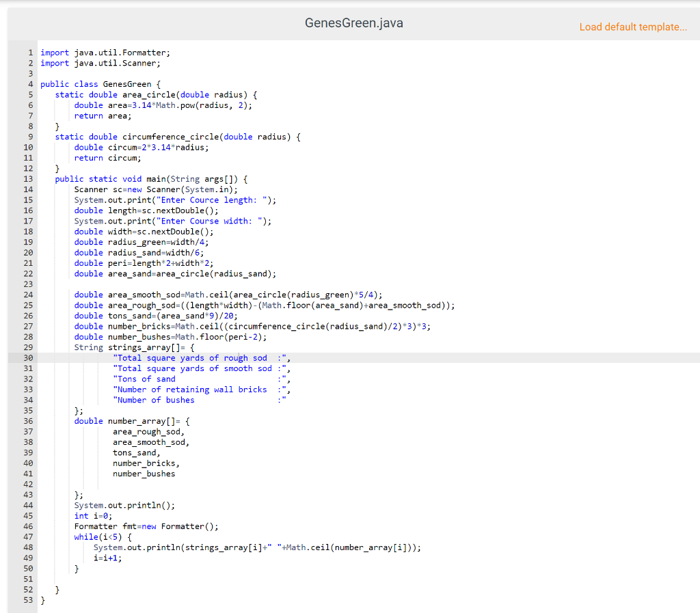Click the 'Formatter fmt=new Formatter();' line
This screenshot has width=700, height=613.
pos(146,526)
